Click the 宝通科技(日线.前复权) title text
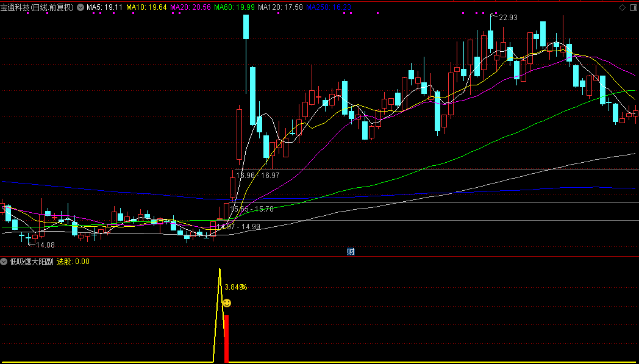Viewport: 639px width, 364px height. point(37,7)
